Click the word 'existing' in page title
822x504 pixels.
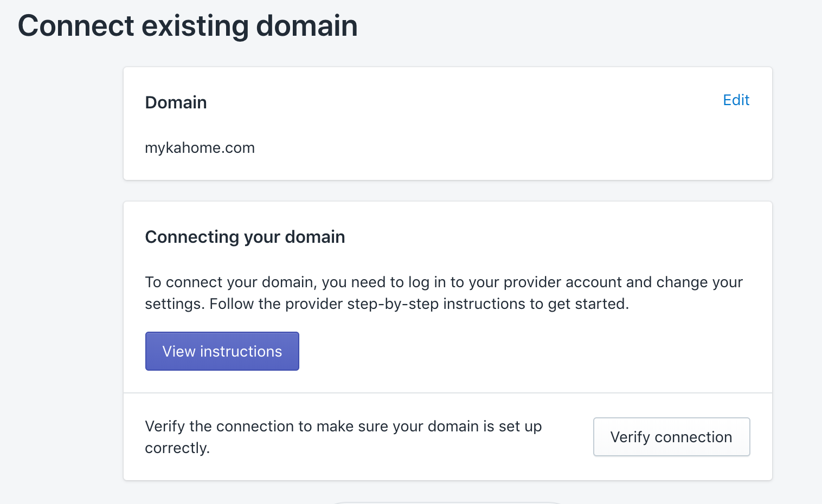(195, 25)
